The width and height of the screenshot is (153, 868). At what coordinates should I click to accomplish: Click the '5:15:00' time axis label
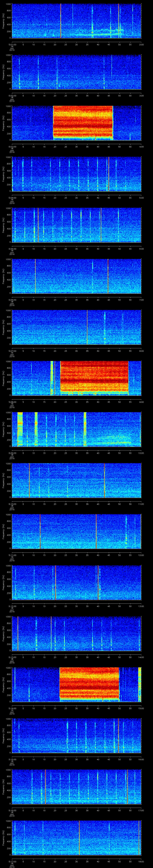pos(12,759)
